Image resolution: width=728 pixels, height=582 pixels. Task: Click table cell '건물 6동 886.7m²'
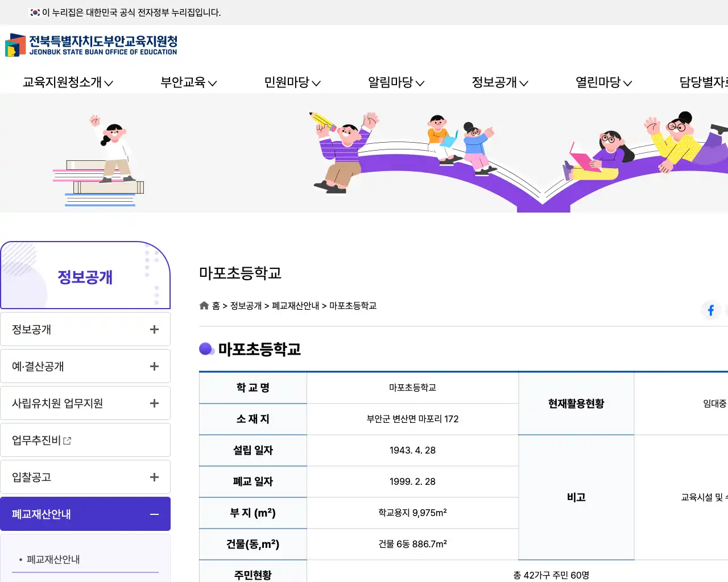tap(412, 544)
